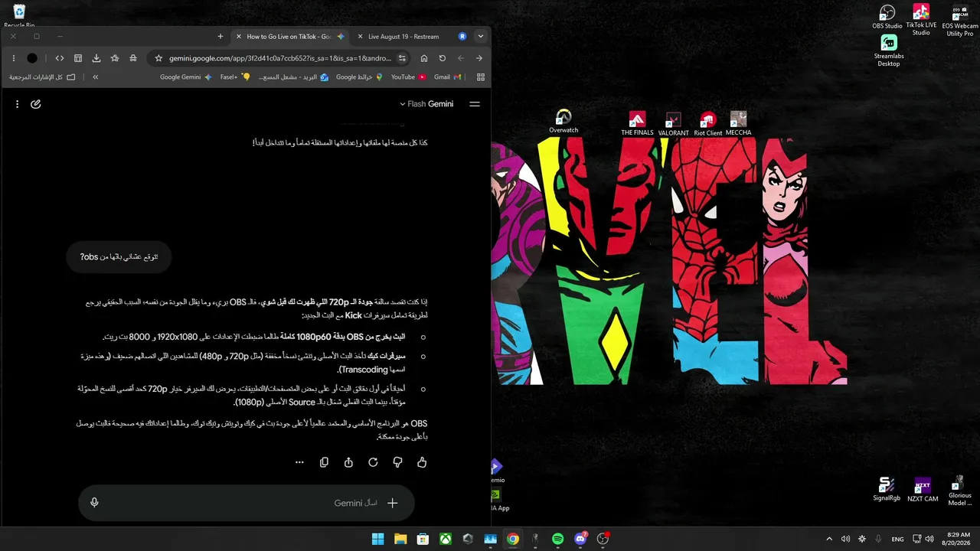The width and height of the screenshot is (980, 551).
Task: Open a new Chrome tab
Action: point(220,36)
